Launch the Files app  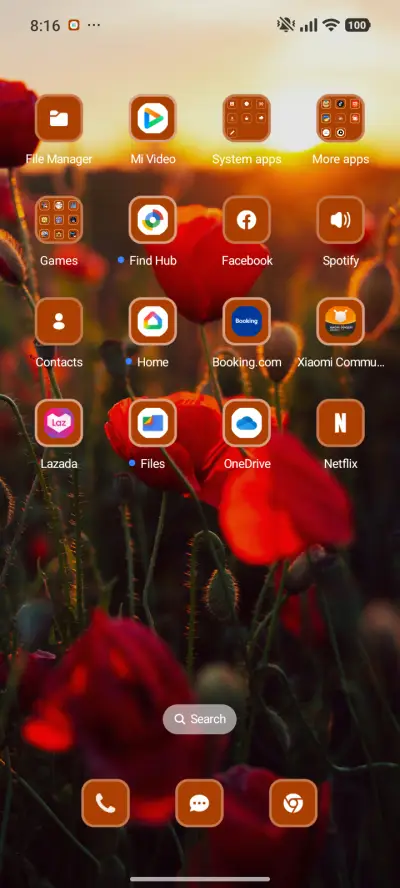point(152,422)
